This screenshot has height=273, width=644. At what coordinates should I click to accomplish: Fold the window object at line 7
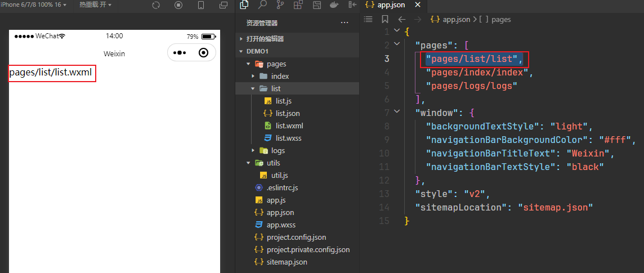(396, 111)
